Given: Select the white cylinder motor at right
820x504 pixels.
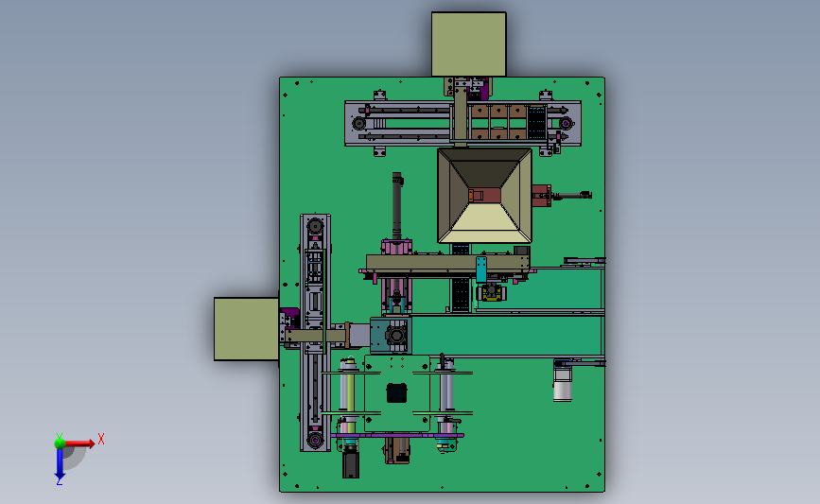Looking at the screenshot, I should tap(562, 384).
